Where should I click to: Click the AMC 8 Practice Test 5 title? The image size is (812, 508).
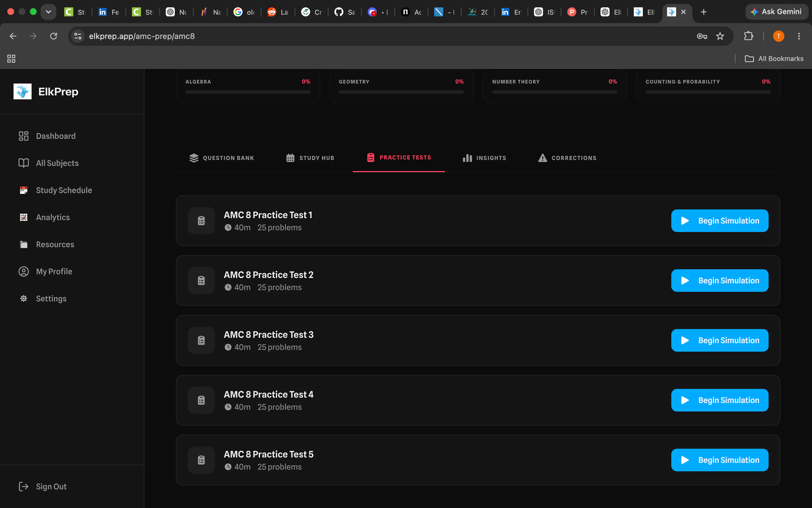[x=269, y=454]
